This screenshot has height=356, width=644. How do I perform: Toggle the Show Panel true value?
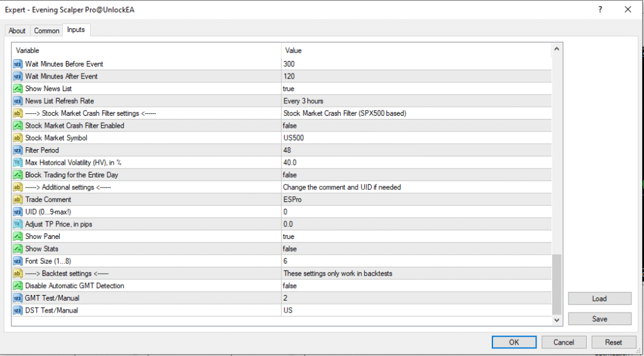(415, 236)
